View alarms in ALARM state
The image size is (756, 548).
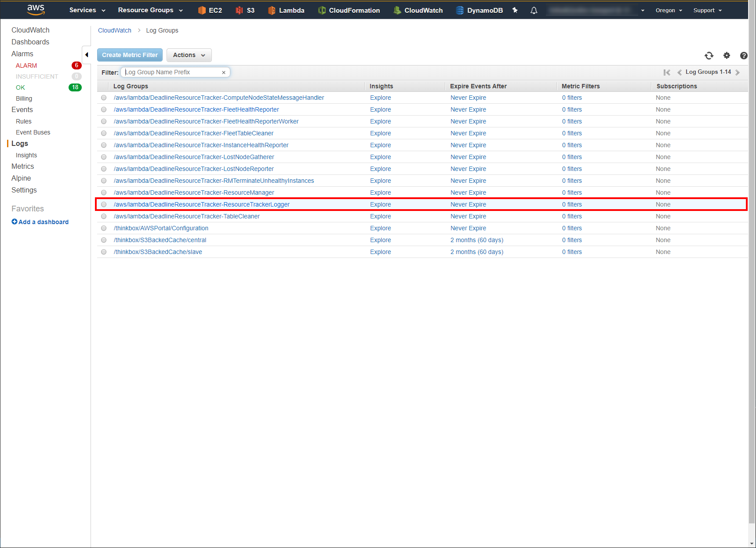click(26, 65)
